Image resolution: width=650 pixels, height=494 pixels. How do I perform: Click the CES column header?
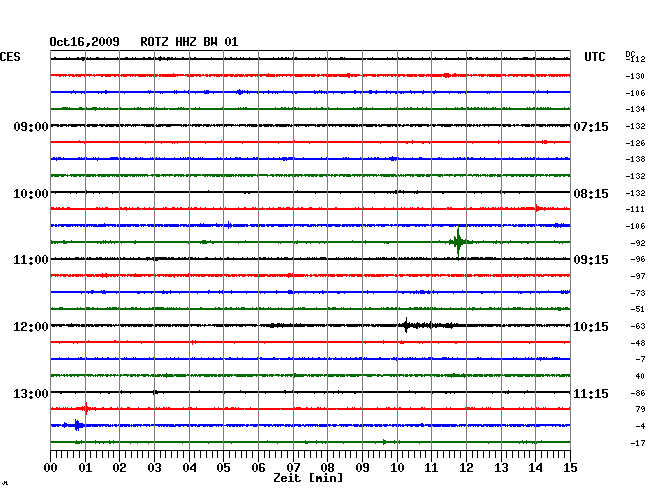point(10,57)
